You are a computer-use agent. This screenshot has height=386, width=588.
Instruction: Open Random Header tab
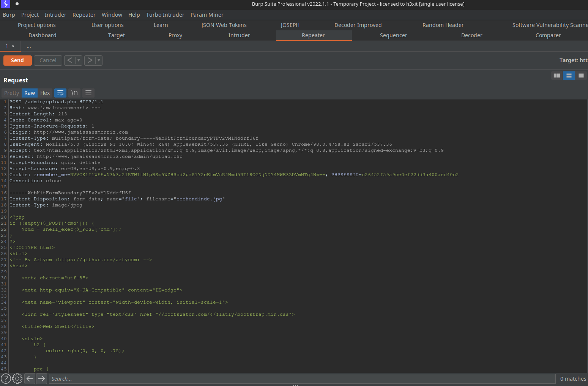pyautogui.click(x=443, y=25)
